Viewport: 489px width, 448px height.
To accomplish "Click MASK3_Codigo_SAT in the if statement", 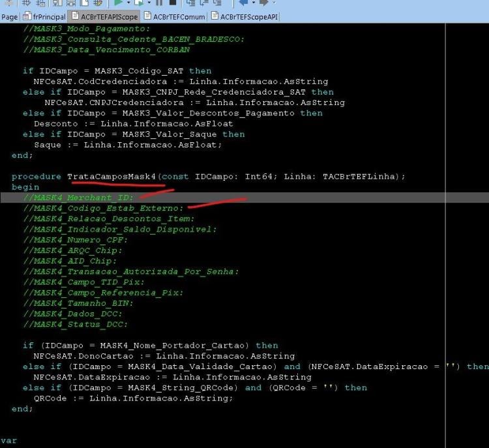I will click(x=139, y=71).
